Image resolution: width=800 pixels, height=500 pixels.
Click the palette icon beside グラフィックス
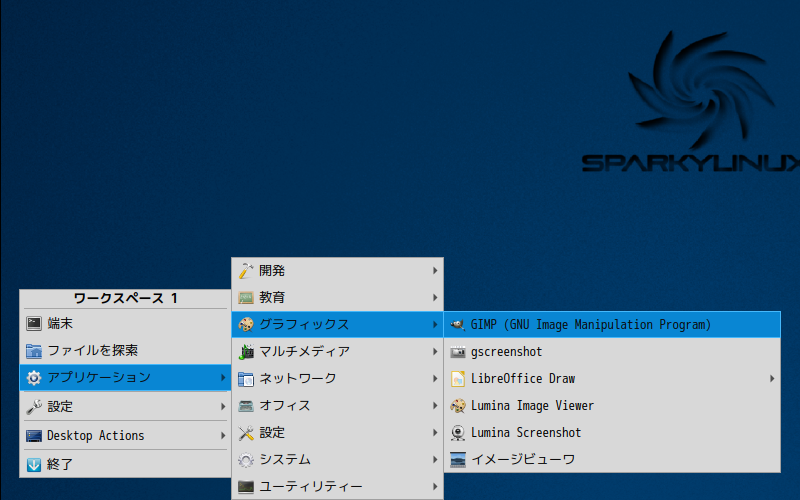[x=246, y=324]
